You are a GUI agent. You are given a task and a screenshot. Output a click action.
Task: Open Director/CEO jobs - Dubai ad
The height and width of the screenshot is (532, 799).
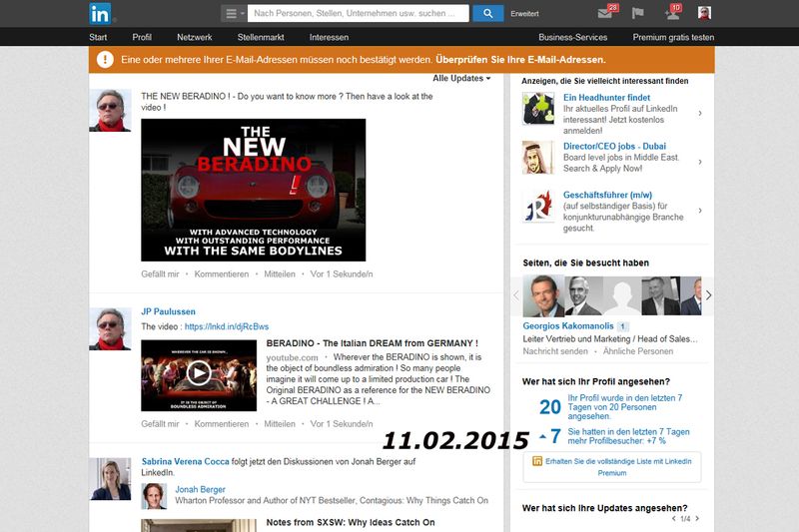point(614,146)
